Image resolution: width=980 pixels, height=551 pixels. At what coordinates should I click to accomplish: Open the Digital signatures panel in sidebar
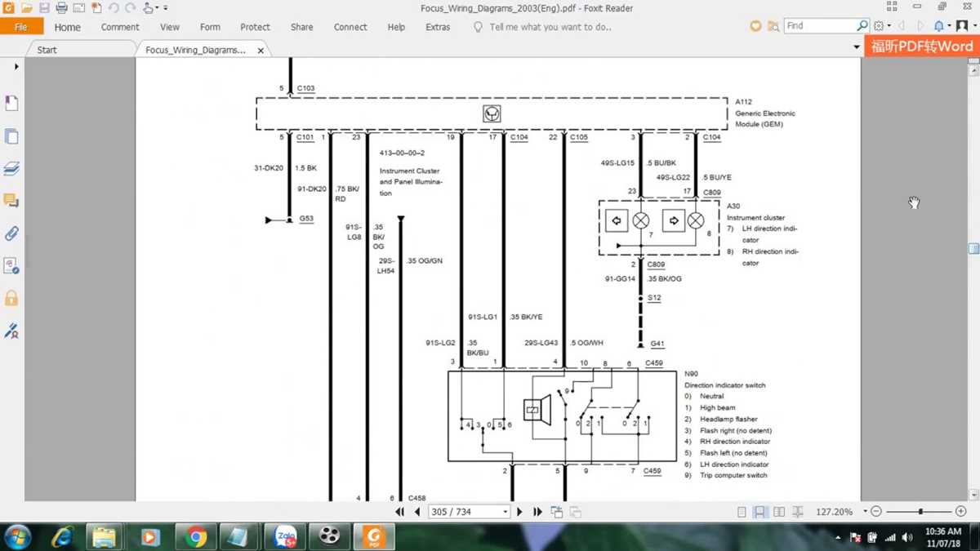click(11, 266)
